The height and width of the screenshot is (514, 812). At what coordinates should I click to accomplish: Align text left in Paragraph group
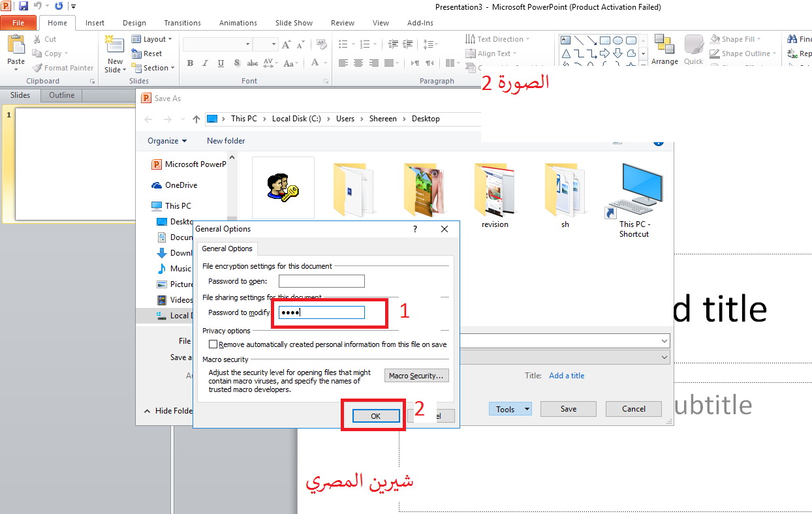tap(343, 63)
